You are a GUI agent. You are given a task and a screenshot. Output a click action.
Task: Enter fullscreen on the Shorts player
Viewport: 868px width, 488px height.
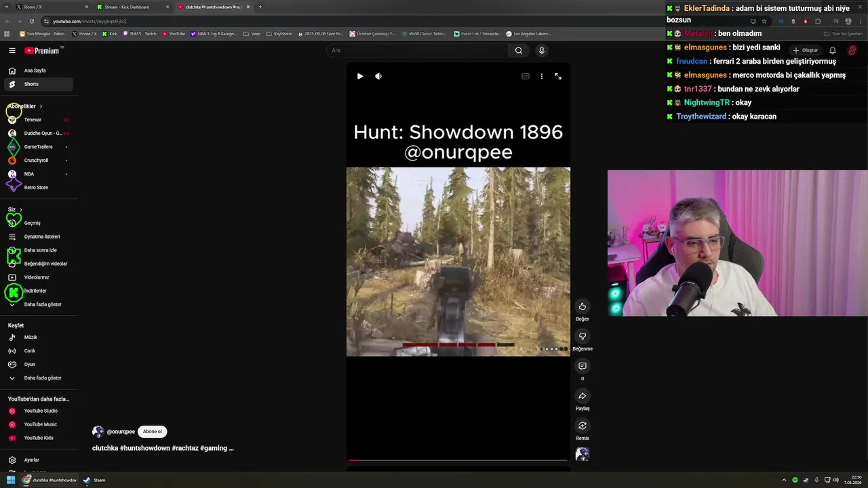click(x=558, y=77)
